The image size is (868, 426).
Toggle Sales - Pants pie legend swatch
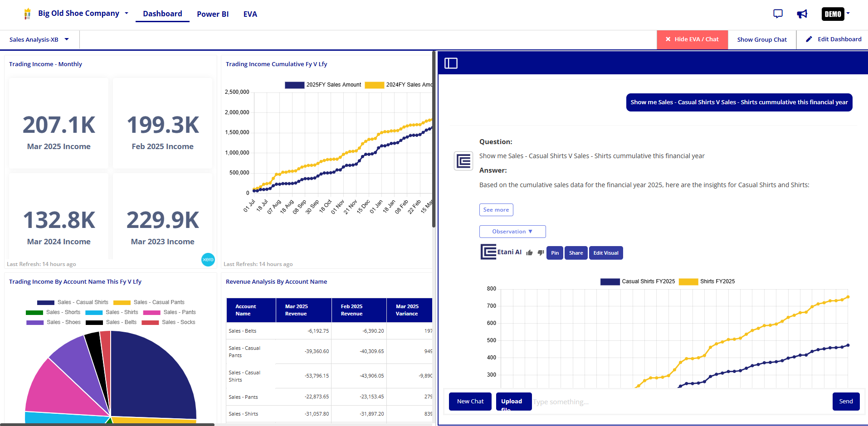[152, 312]
